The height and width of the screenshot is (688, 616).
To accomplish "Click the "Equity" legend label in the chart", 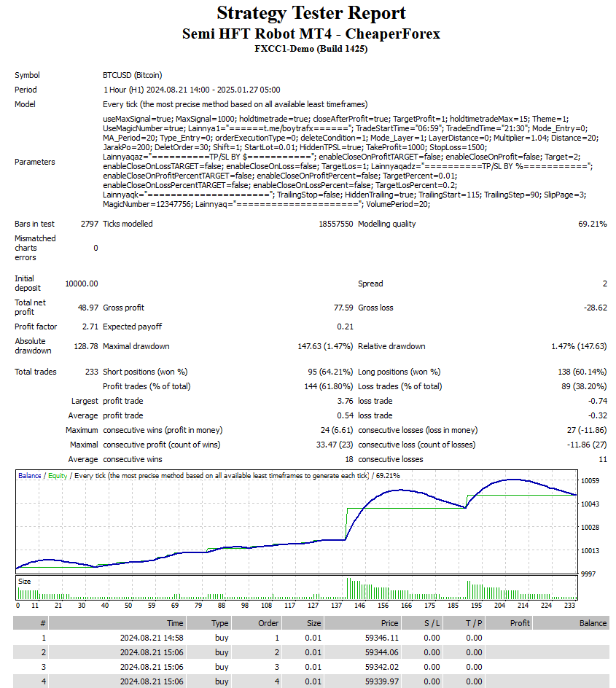I will pyautogui.click(x=58, y=476).
